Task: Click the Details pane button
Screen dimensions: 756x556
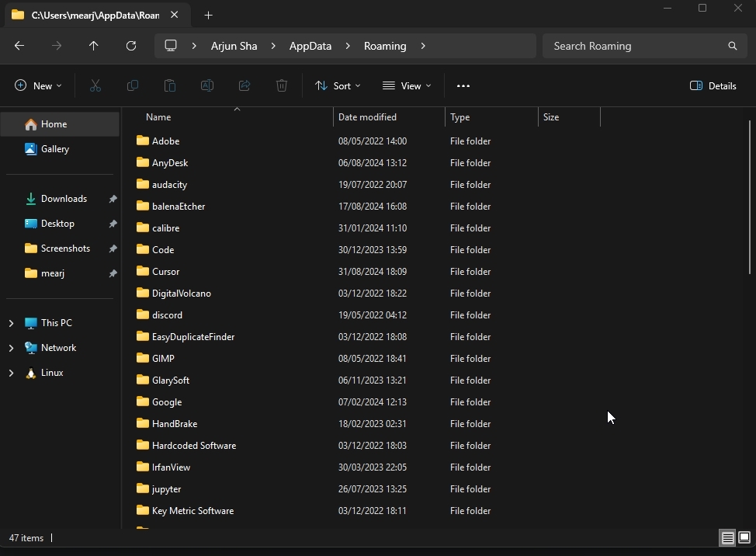Action: tap(712, 85)
